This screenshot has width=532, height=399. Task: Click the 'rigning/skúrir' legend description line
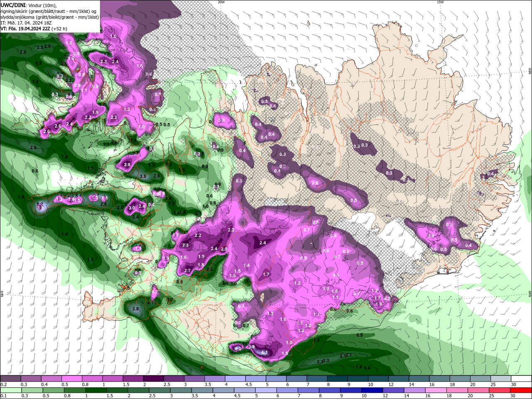(49, 11)
